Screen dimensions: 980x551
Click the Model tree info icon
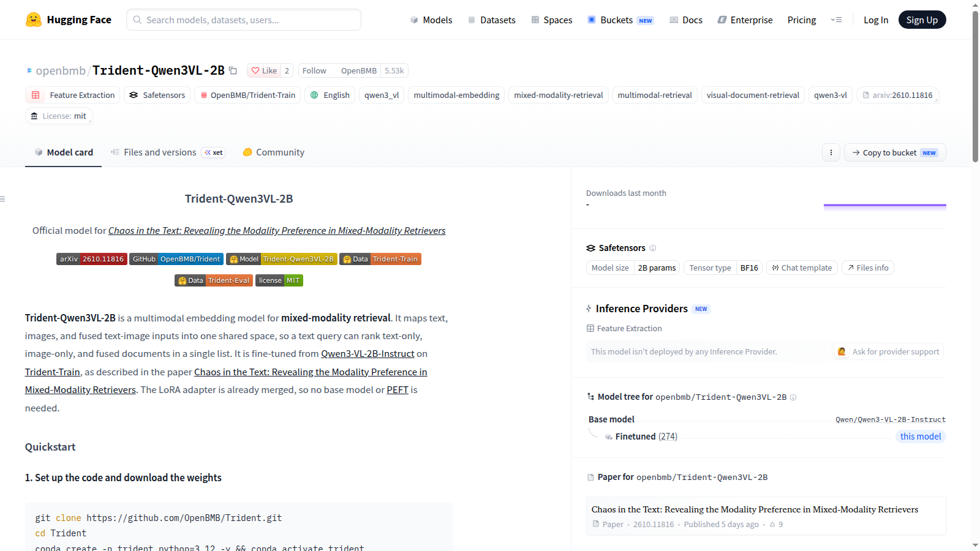[793, 397]
